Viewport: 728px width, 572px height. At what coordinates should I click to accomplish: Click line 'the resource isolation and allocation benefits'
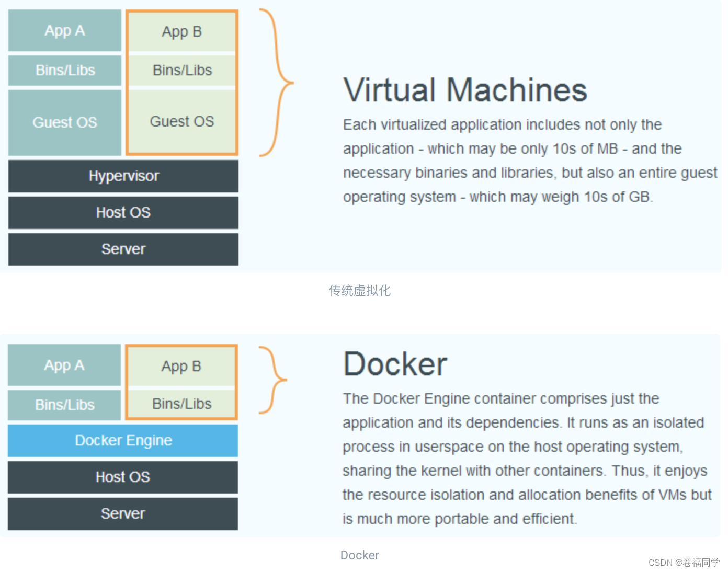pos(527,495)
